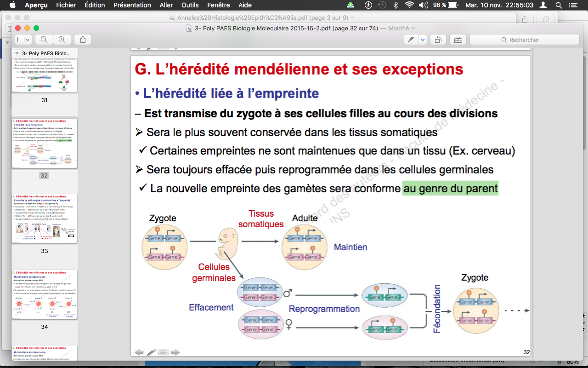Click the rotate page button
Viewport: 588px width, 368px height.
tap(438, 40)
